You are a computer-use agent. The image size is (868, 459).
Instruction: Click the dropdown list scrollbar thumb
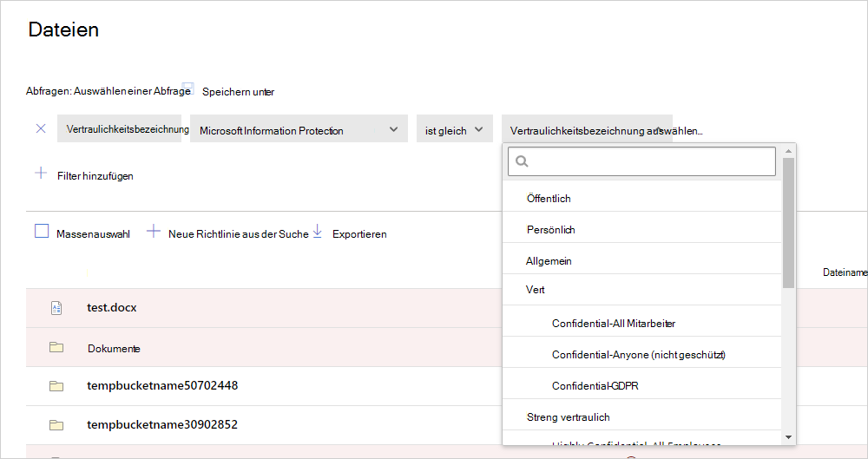788,223
